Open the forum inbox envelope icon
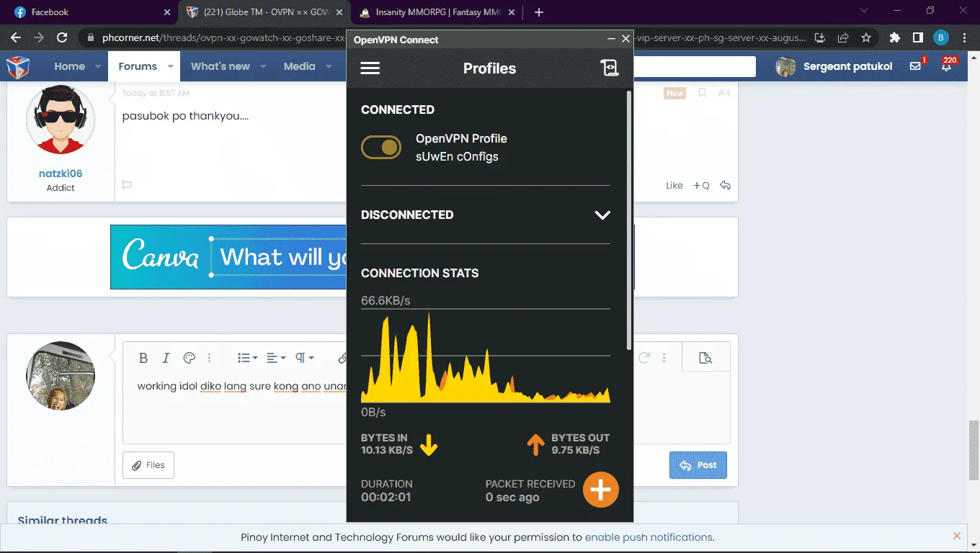 pos(916,66)
